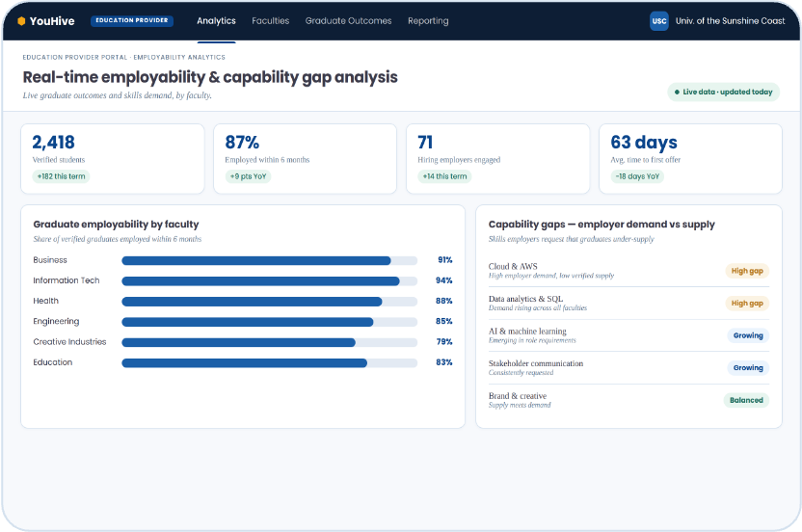Select the Health faculty label
Image resolution: width=802 pixels, height=532 pixels.
coord(46,301)
